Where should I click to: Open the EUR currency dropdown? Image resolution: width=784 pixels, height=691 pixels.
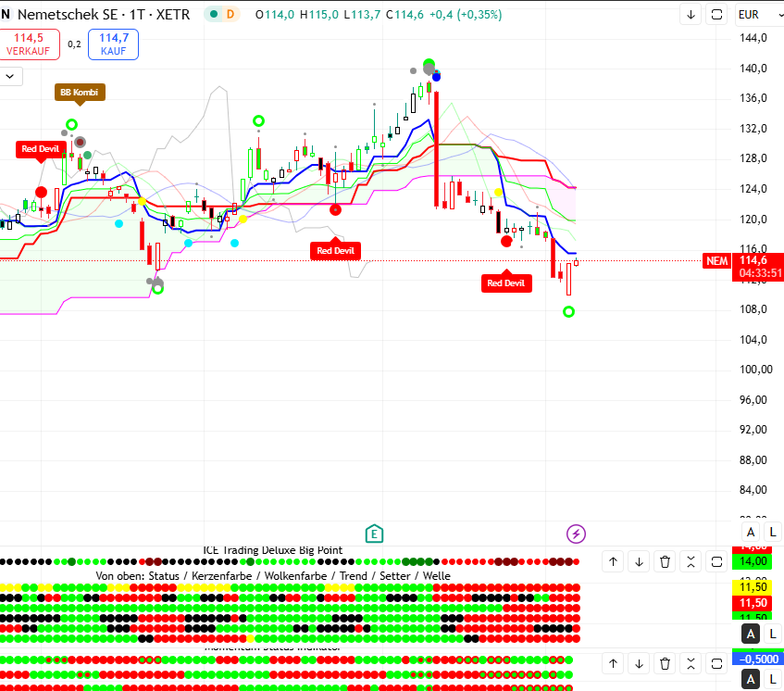pyautogui.click(x=756, y=14)
